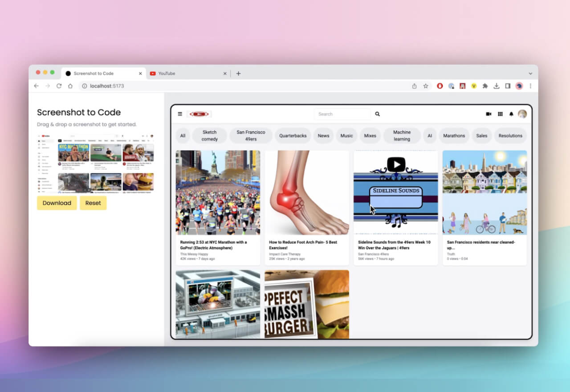
Task: Expand the tab search chevron
Action: (530, 73)
